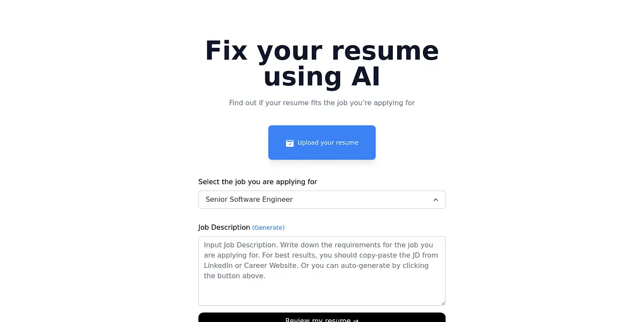Screen dimensions: 644x322
Task: Click empty space at bottom of description box
Action: [321, 294]
